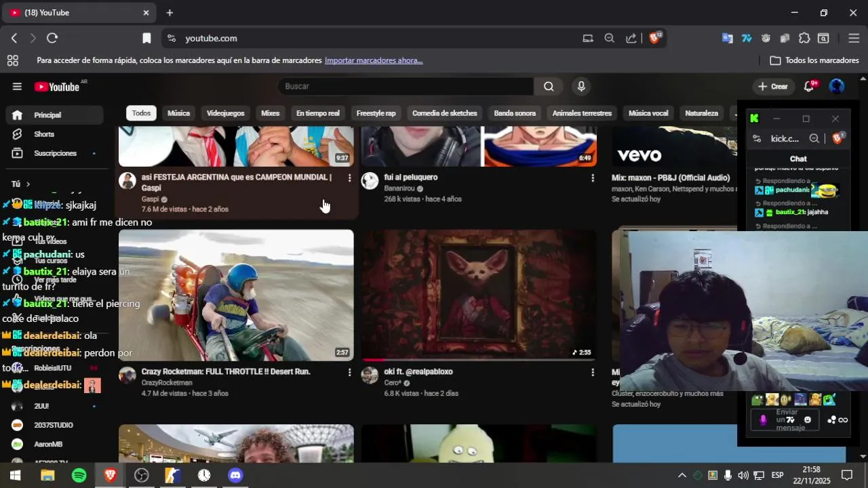The image size is (868, 488).
Task: Start voice search with the microphone icon
Action: point(580,86)
